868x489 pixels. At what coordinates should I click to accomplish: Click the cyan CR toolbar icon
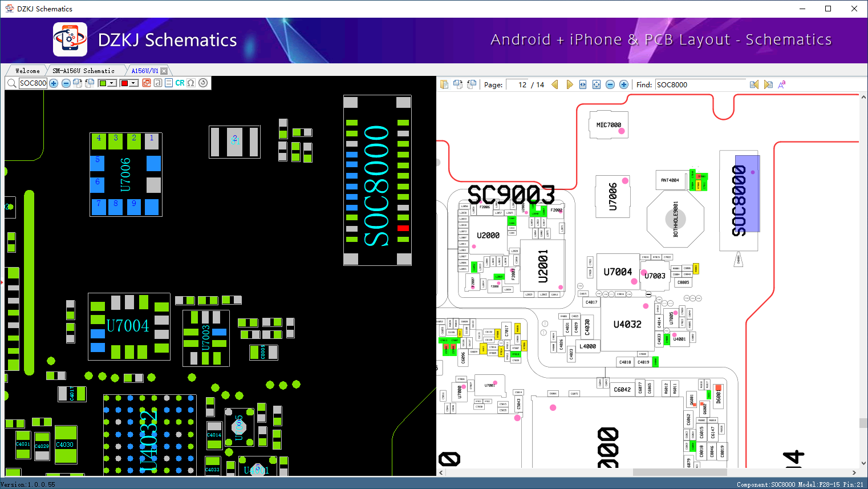(x=180, y=83)
